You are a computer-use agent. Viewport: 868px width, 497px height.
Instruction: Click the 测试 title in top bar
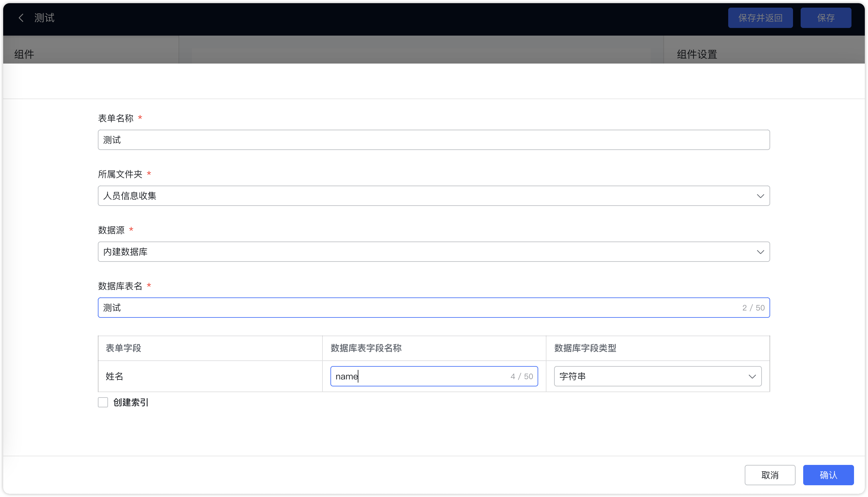click(44, 18)
